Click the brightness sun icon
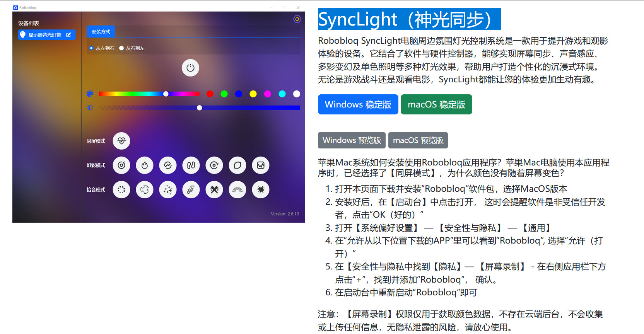 (x=90, y=108)
